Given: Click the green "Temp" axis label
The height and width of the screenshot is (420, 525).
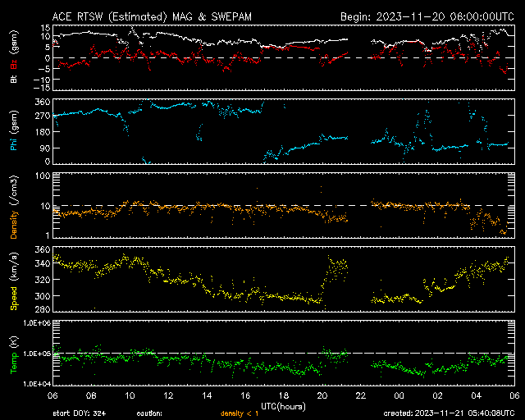Looking at the screenshot, I should click(x=14, y=363).
